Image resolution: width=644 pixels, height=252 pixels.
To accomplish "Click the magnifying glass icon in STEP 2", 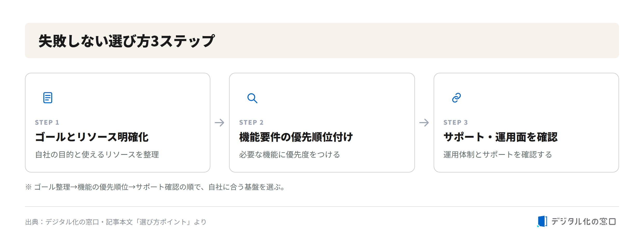I will tap(252, 98).
